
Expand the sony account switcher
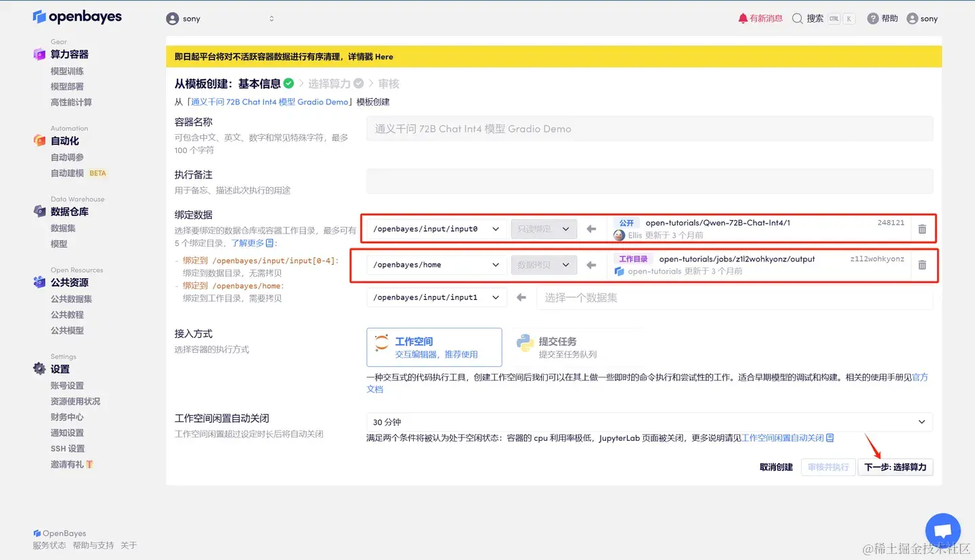pos(221,19)
